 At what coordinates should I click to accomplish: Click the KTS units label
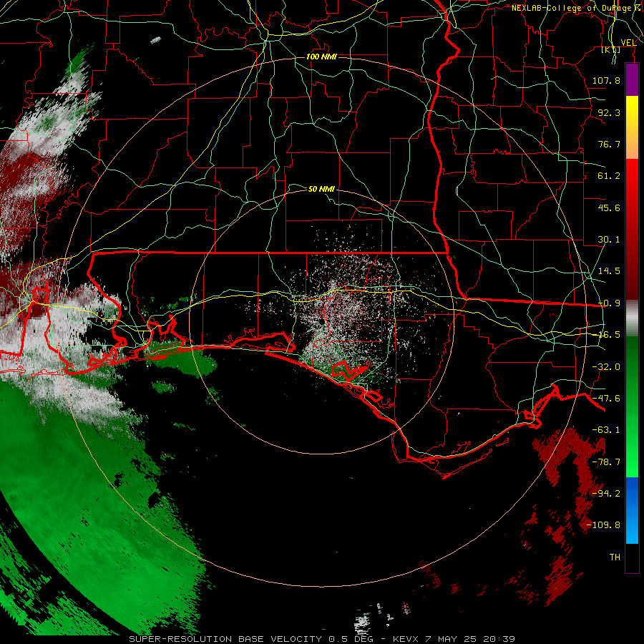[611, 49]
